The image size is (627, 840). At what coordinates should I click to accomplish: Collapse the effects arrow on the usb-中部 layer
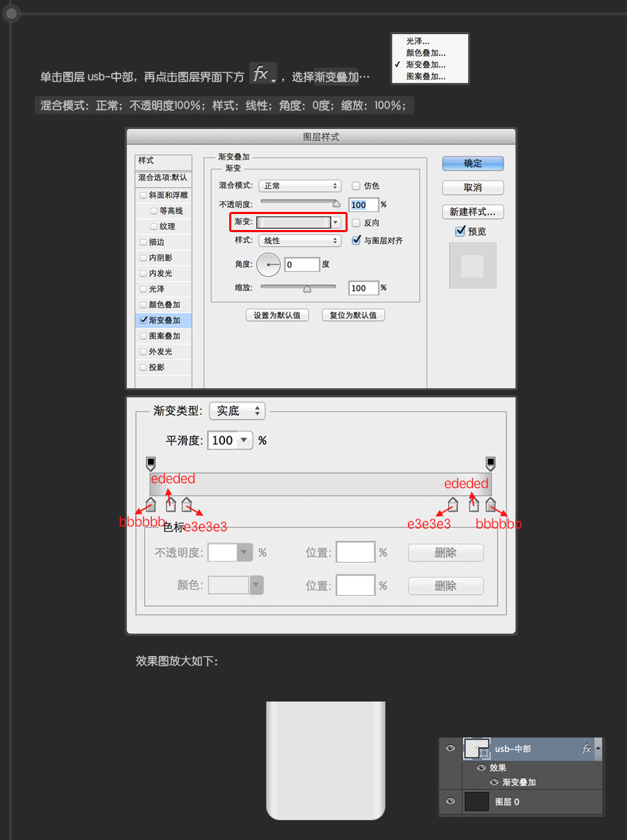click(598, 748)
